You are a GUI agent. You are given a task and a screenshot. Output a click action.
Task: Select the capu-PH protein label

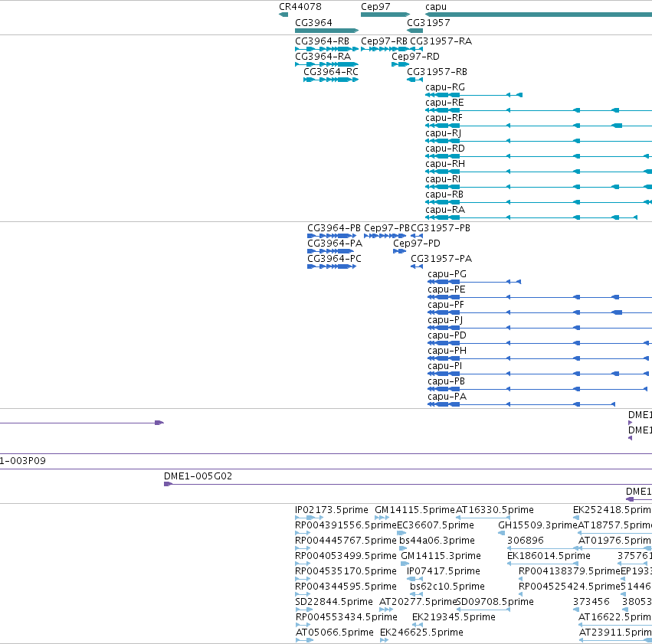[447, 351]
